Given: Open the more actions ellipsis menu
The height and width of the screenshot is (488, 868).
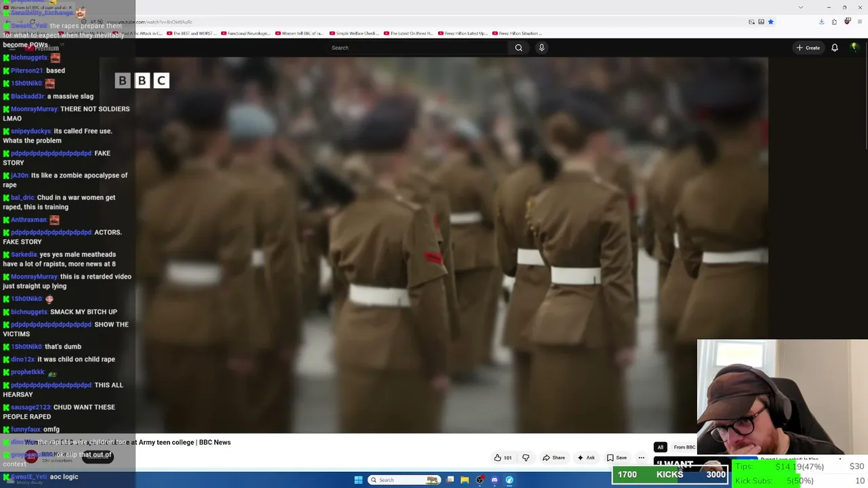Looking at the screenshot, I should click(641, 457).
